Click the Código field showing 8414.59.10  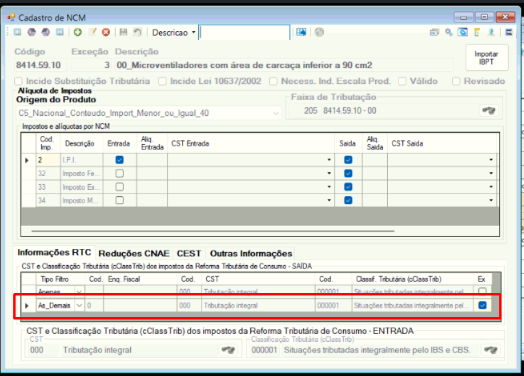40,65
